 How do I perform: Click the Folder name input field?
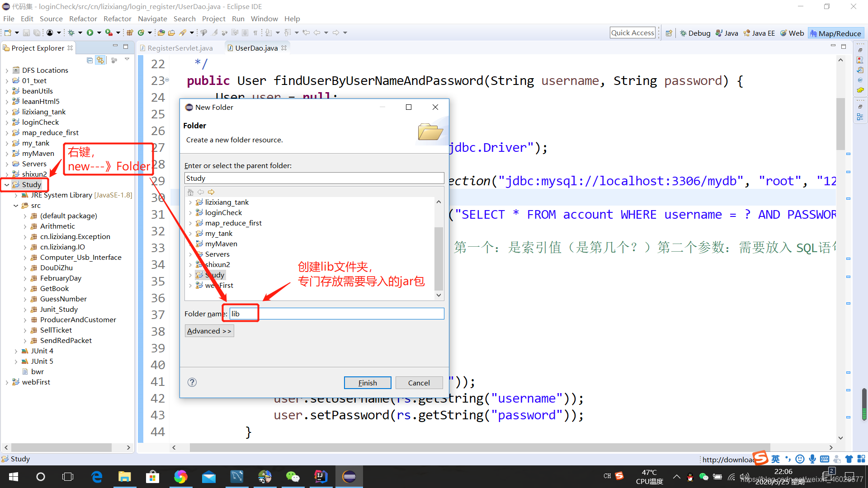click(337, 314)
